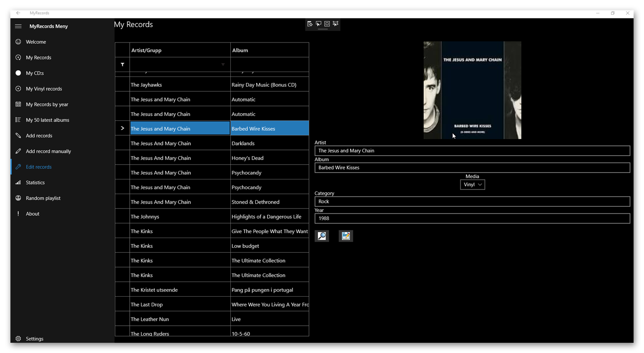Image resolution: width=644 pixels, height=353 pixels.
Task: Select Highlights of a Dangerous Life row
Action: pyautogui.click(x=212, y=217)
